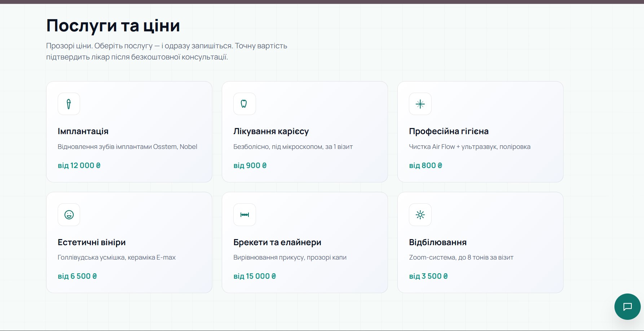The height and width of the screenshot is (331, 644).
Task: Click the Вирівнювання прикусу description text
Action: (x=290, y=257)
